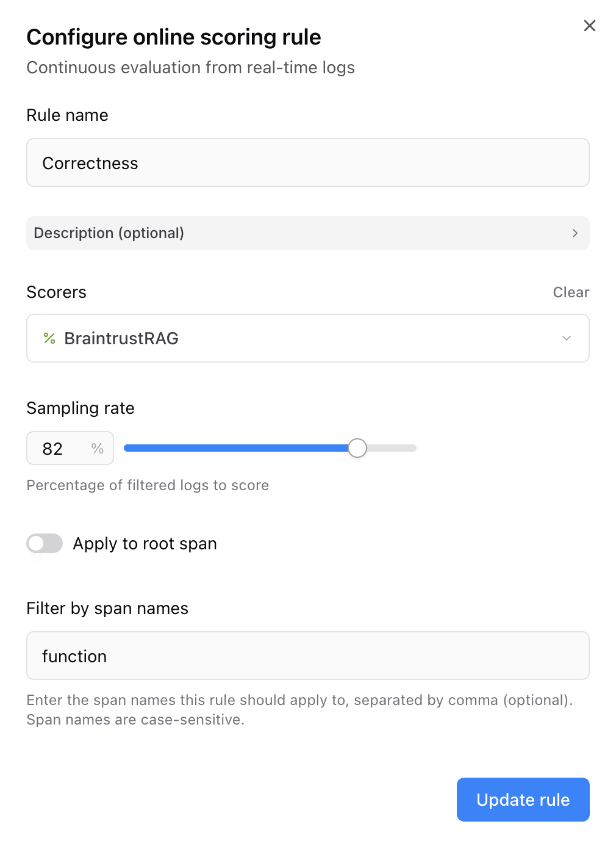This screenshot has width=616, height=846.
Task: Open the Description (optional) section
Action: (307, 233)
